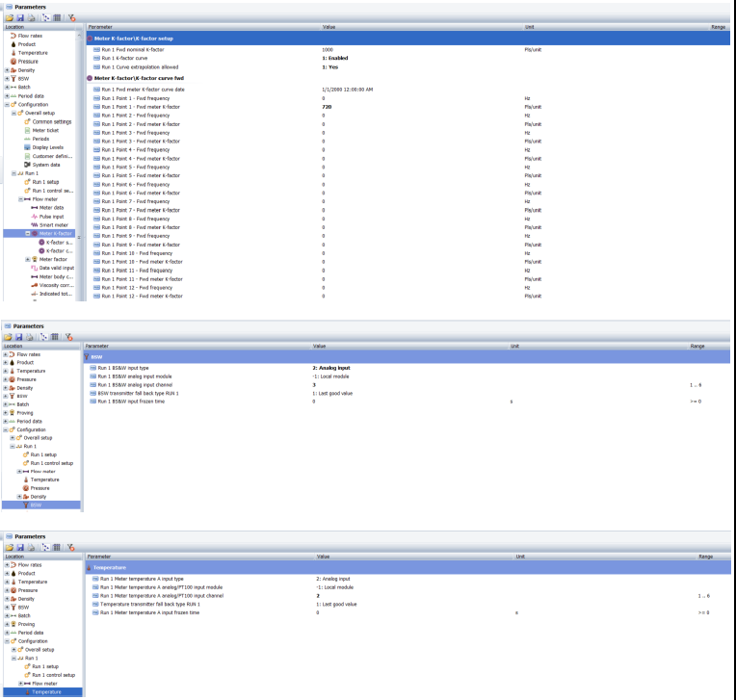This screenshot has height=700, width=736.
Task: Switch to table grid view in K-factor panel toolbar
Action: 57,18
